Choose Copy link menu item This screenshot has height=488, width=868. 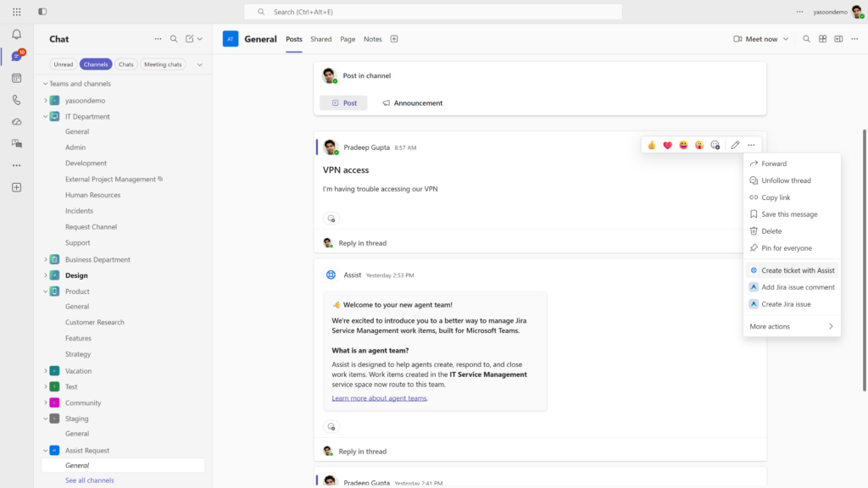tap(792, 197)
